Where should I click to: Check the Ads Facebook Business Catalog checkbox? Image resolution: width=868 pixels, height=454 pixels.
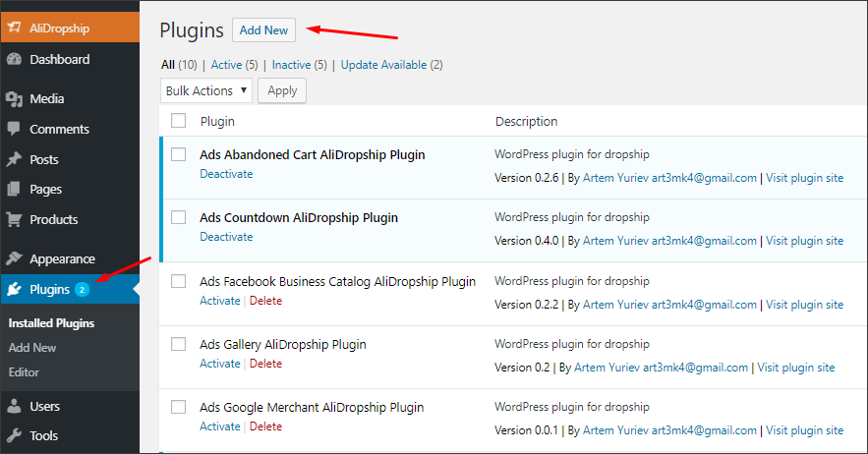(x=178, y=281)
